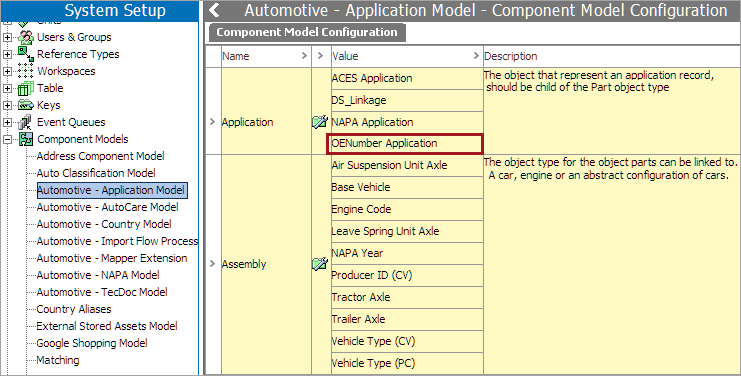
Task: Click the Component Models icon
Action: tap(26, 139)
